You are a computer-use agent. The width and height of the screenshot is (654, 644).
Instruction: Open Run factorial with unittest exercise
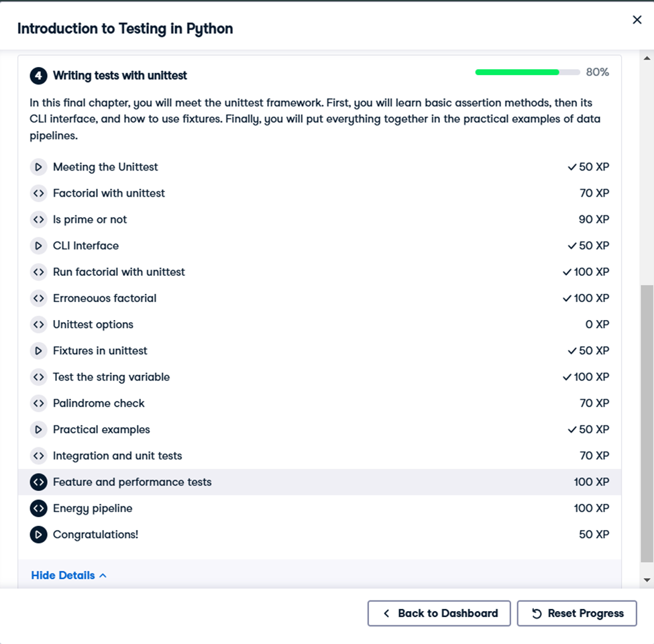coord(319,272)
